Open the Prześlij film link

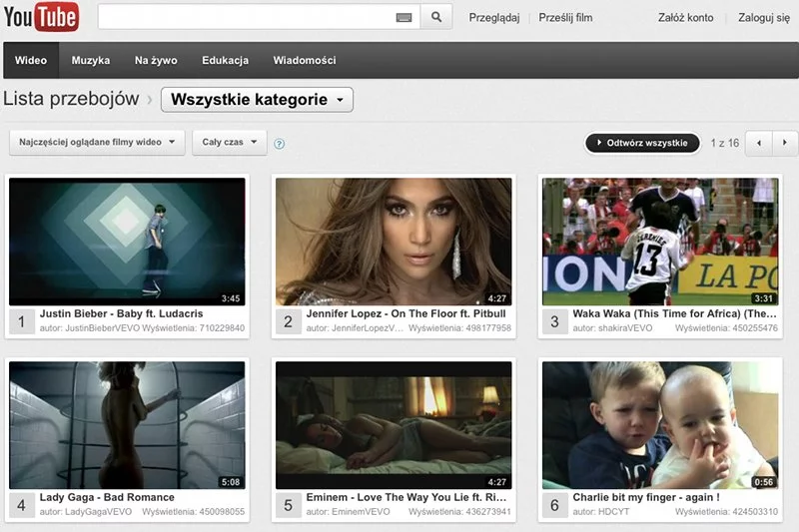point(565,18)
